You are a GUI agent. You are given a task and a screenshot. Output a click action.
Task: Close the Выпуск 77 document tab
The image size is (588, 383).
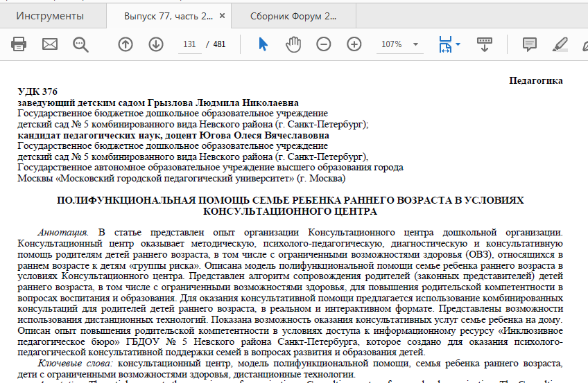(221, 15)
